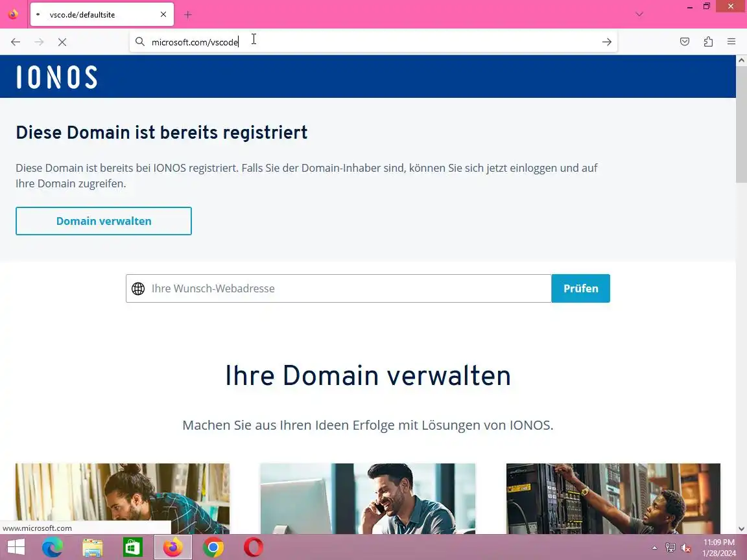Minimize the Firefox window
The width and height of the screenshot is (747, 560).
click(689, 7)
